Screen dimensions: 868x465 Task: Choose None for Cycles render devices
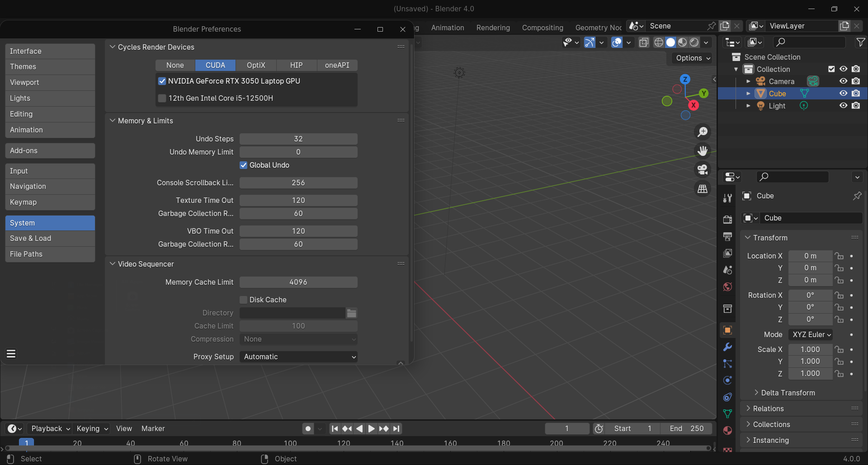[x=175, y=65]
